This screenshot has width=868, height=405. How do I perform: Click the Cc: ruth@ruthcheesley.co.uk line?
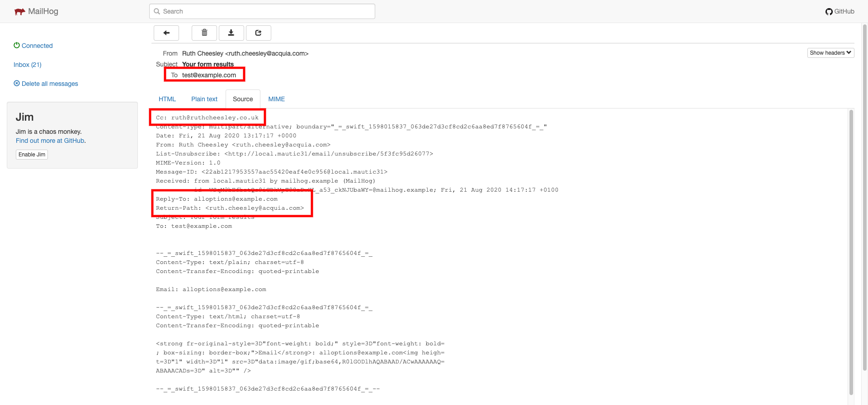coord(207,118)
